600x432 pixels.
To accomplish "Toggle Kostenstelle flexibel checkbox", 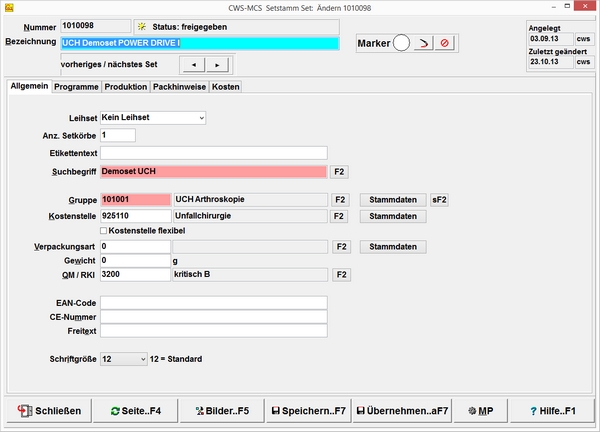I will point(103,231).
